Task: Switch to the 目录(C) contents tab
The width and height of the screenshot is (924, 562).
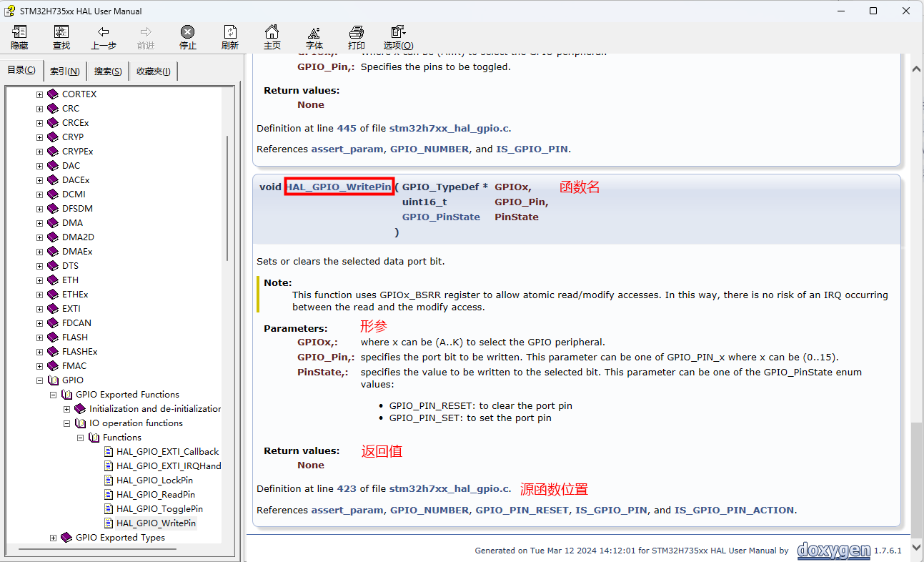Action: point(21,70)
